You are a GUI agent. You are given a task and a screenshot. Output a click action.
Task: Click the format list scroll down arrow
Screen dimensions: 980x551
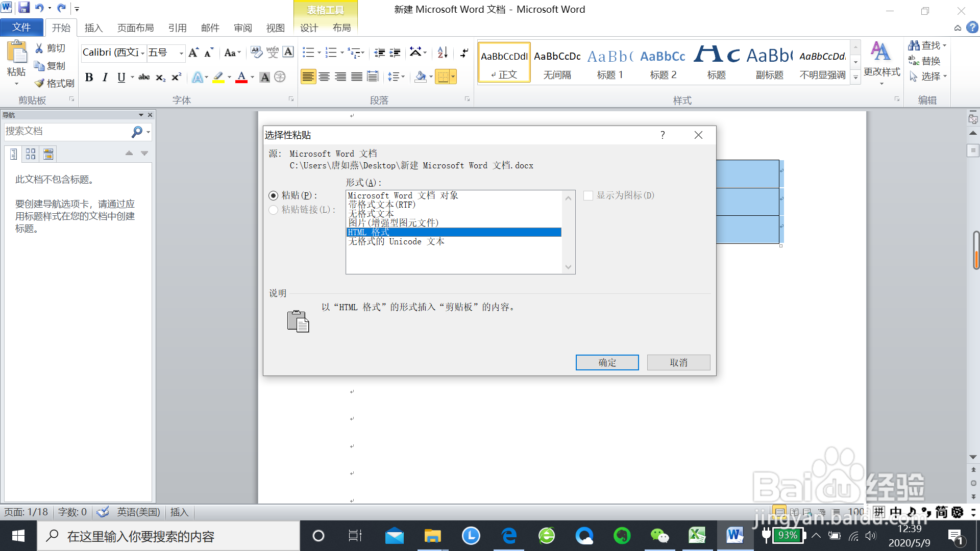click(x=568, y=267)
